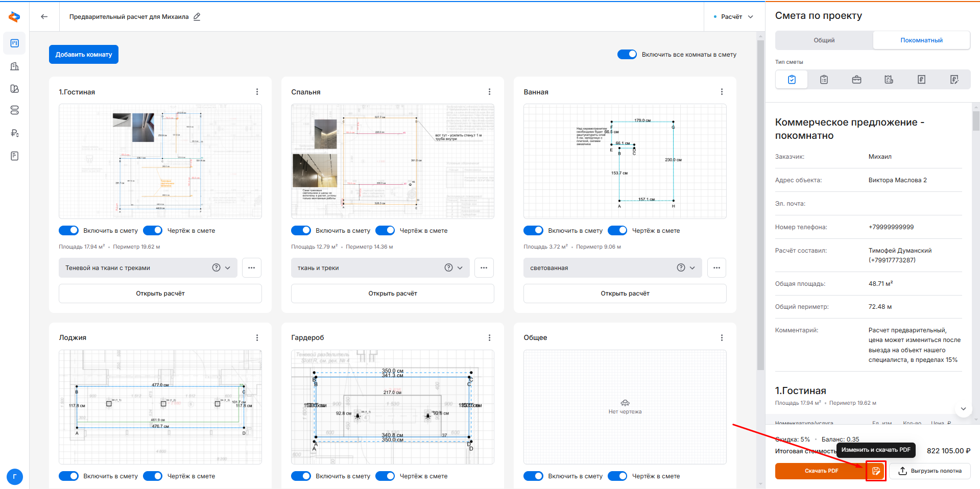The width and height of the screenshot is (980, 489).
Task: Expand the 'ткань и треки' dropdown
Action: [460, 267]
